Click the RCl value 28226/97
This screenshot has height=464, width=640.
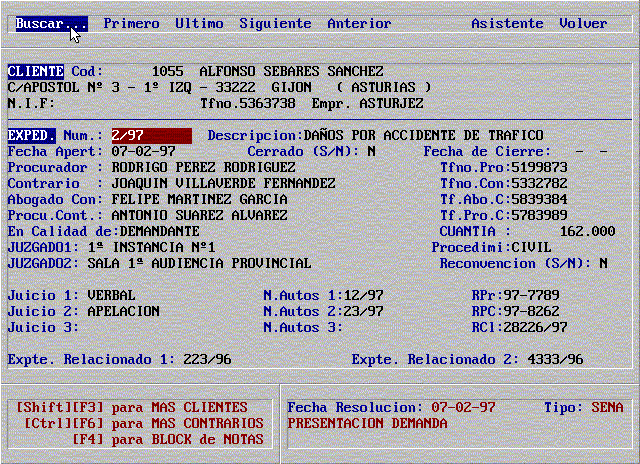pyautogui.click(x=535, y=327)
